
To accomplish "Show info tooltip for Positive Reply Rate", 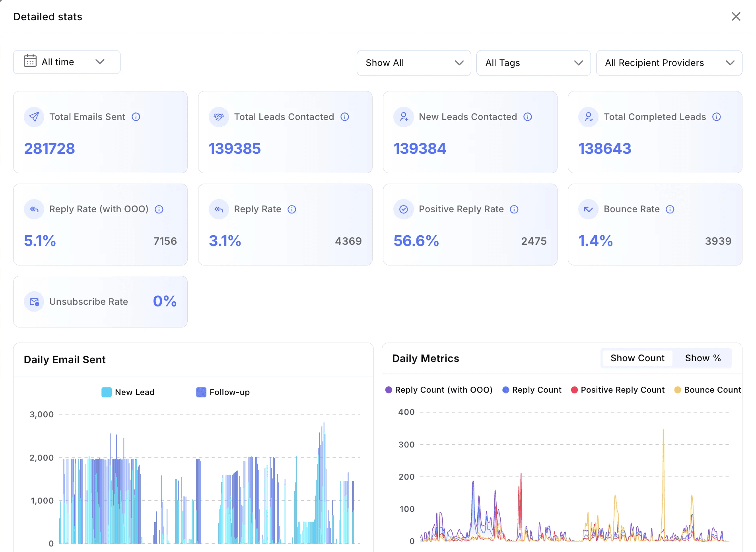I will [x=514, y=209].
